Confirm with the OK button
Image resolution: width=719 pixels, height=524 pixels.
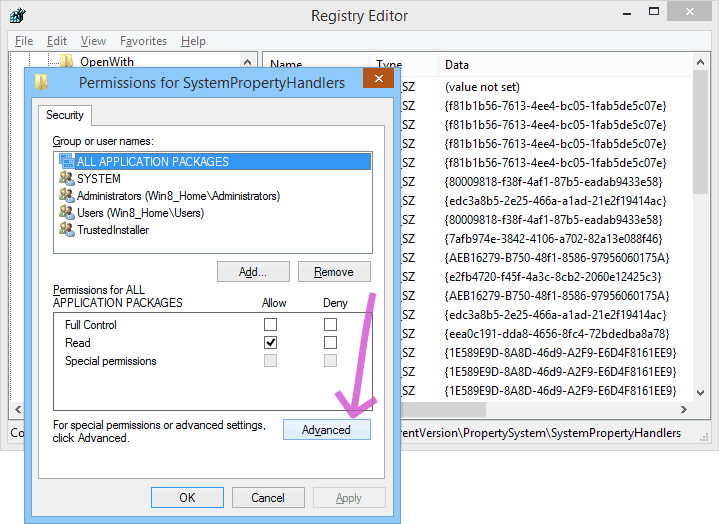point(187,497)
